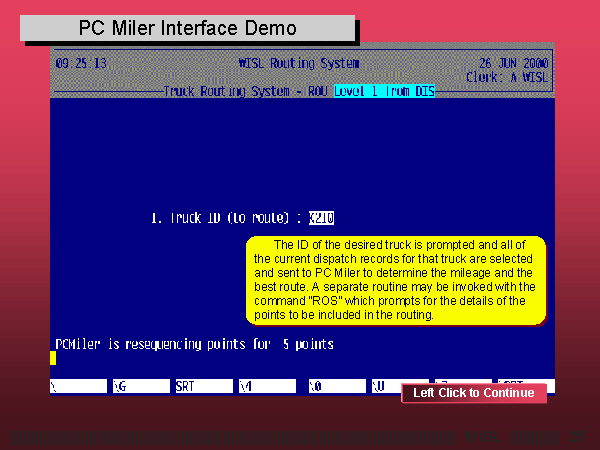Click the 09:25:13 clock display
Viewport: 600px width, 450px height.
point(81,63)
